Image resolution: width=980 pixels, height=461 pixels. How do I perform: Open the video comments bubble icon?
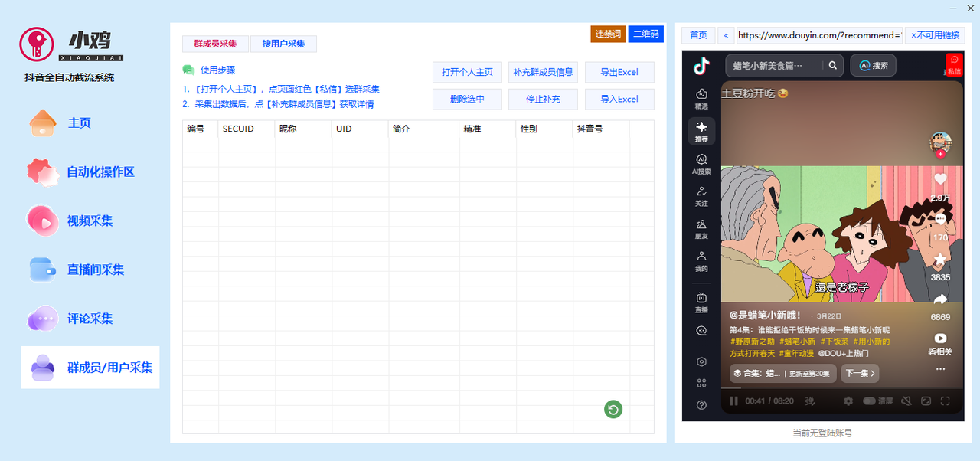click(940, 220)
